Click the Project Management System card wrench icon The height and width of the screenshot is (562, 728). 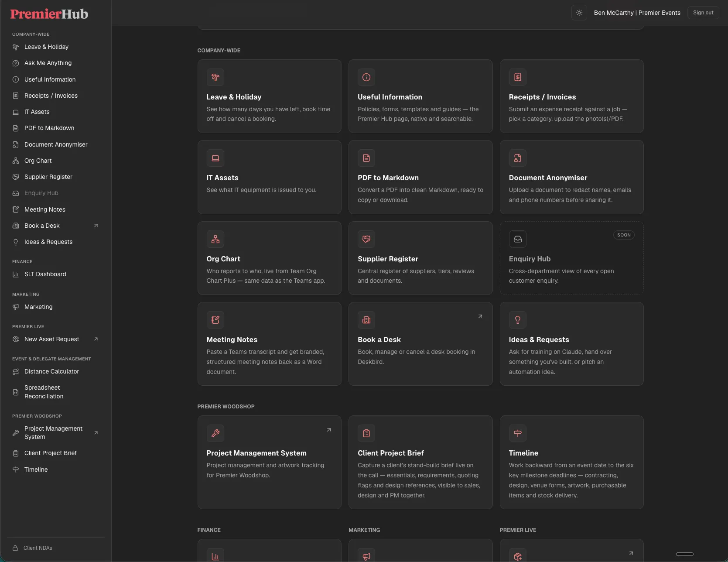point(215,433)
